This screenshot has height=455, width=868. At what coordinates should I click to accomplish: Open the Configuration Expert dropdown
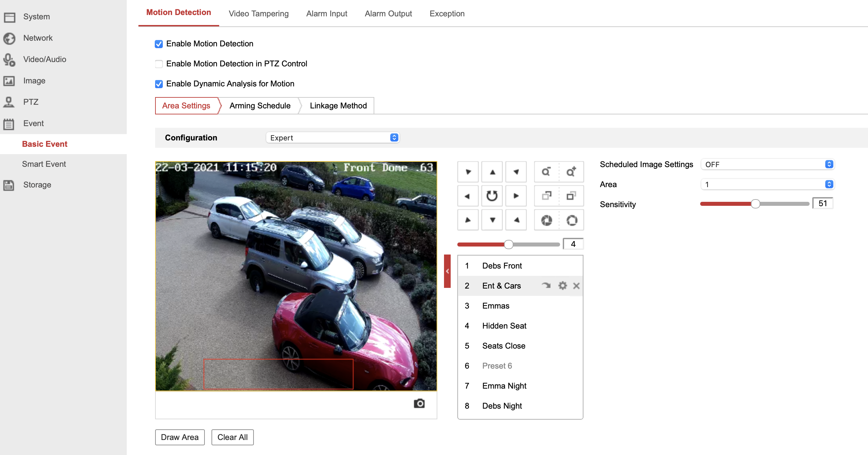click(x=332, y=137)
